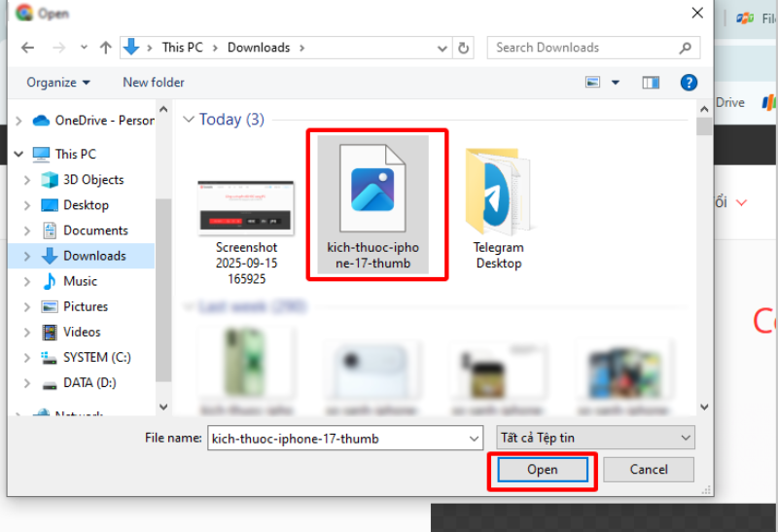
Task: Open address bar history dropdown
Action: tap(442, 48)
